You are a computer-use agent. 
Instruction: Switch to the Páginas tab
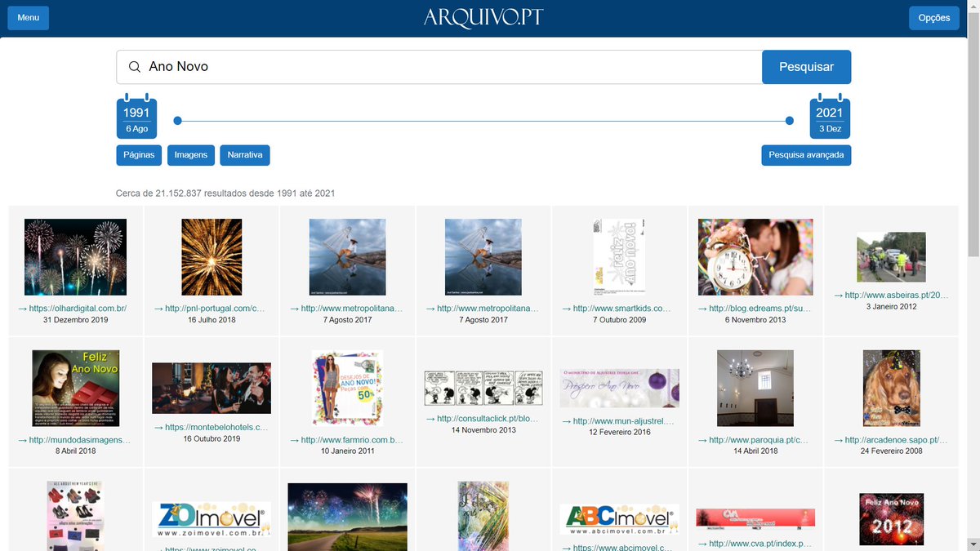[x=139, y=155]
